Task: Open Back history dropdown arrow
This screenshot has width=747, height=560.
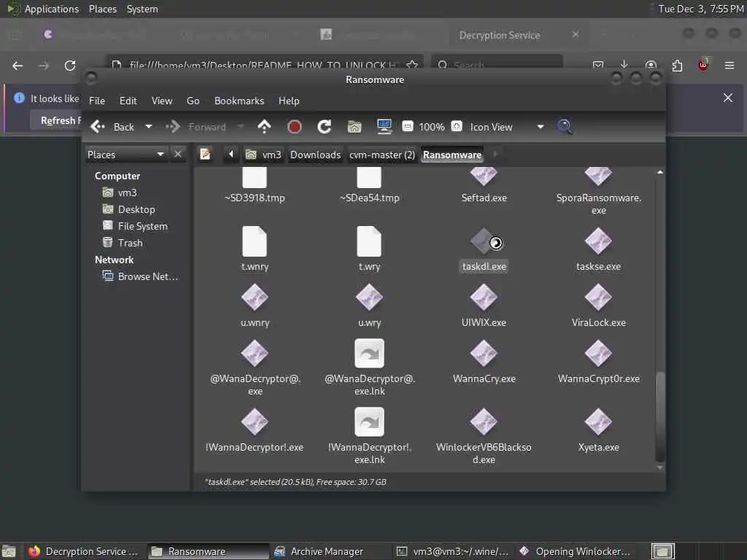Action: tap(149, 127)
